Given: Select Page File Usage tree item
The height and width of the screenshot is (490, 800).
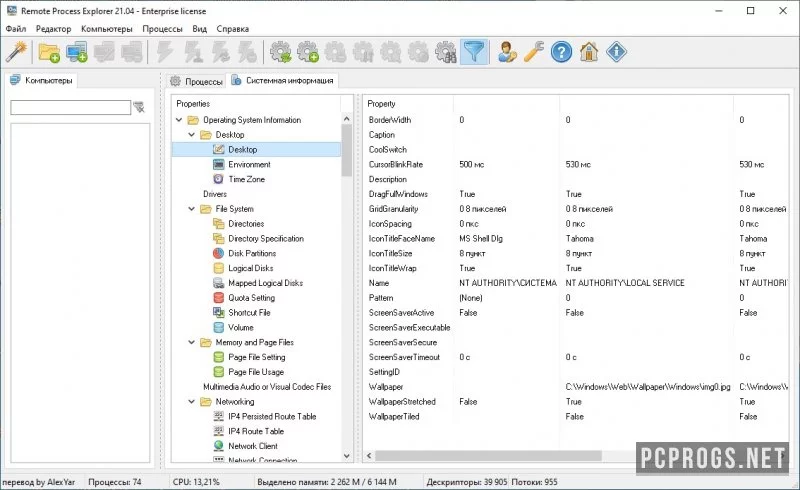Looking at the screenshot, I should [x=256, y=372].
